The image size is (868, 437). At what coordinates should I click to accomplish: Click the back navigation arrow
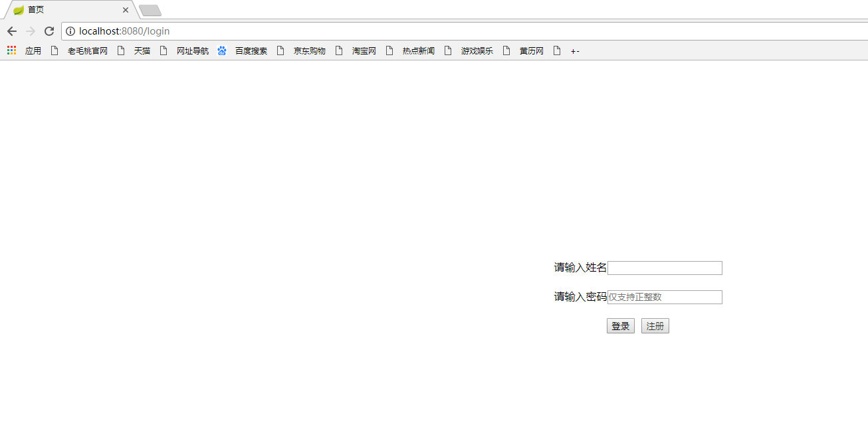(11, 31)
